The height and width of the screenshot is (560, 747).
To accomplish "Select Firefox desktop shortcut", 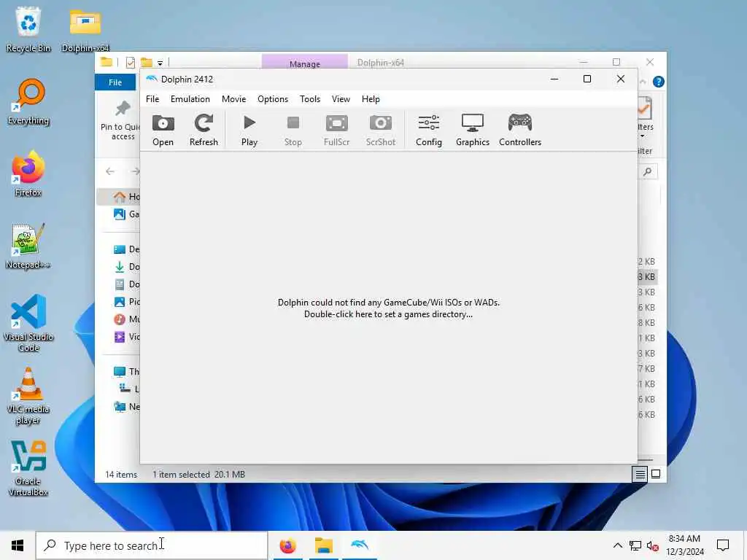I will click(x=28, y=174).
